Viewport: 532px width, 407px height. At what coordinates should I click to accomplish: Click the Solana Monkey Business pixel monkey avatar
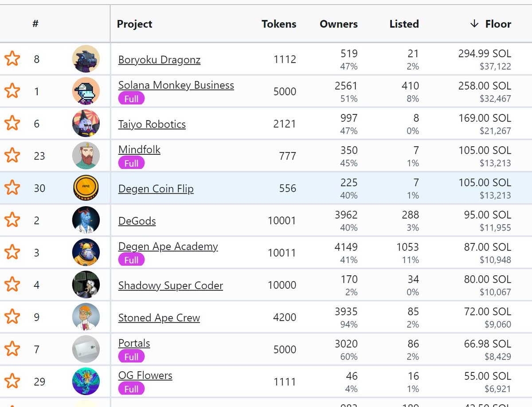(86, 91)
